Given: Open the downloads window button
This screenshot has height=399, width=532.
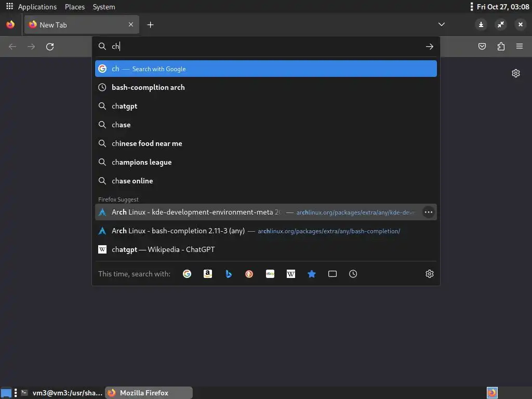Looking at the screenshot, I should [x=481, y=24].
